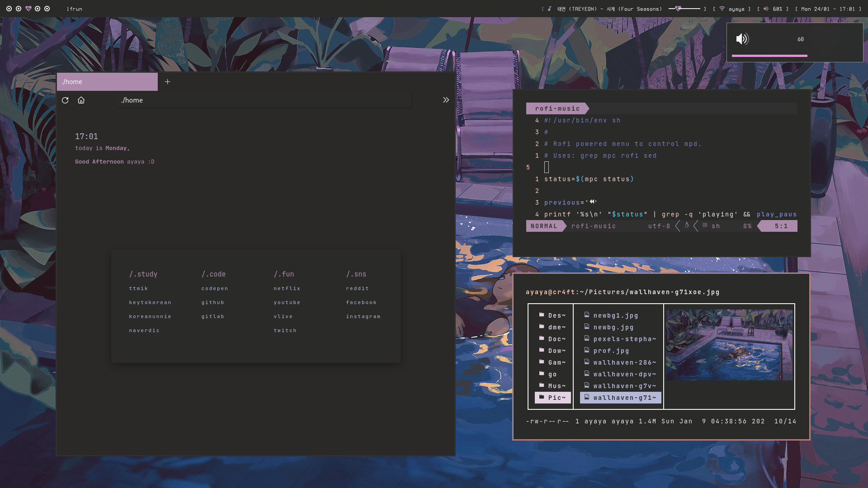Select highlighted wallhaven-g71~ file in ranger
This screenshot has height=488, width=868.
point(621,398)
